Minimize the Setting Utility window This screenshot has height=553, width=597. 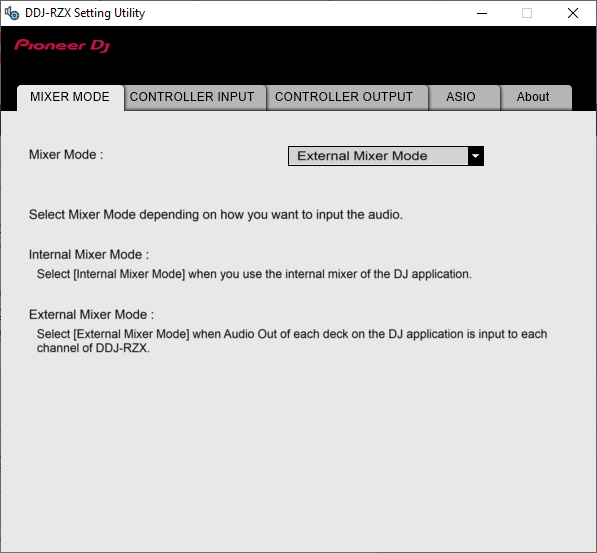click(x=482, y=13)
